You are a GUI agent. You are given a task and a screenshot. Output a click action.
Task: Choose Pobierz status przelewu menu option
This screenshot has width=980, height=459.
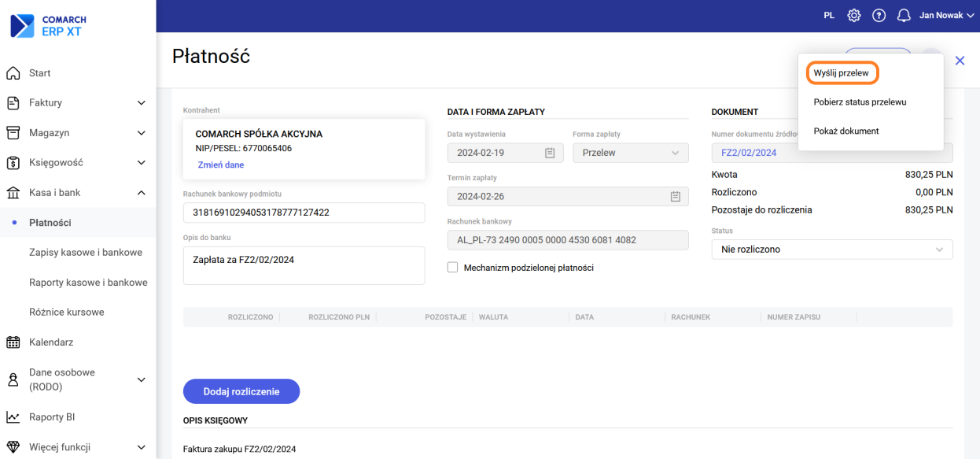860,102
